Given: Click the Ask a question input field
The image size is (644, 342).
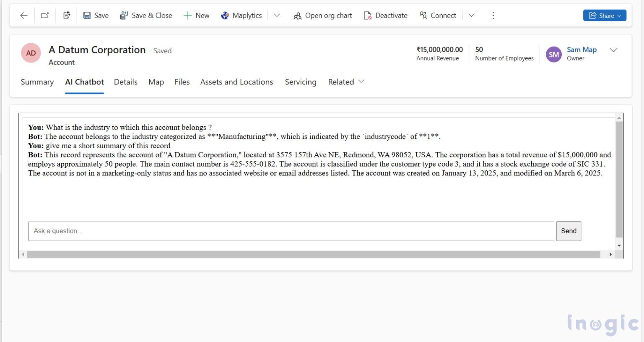Looking at the screenshot, I should [x=291, y=231].
